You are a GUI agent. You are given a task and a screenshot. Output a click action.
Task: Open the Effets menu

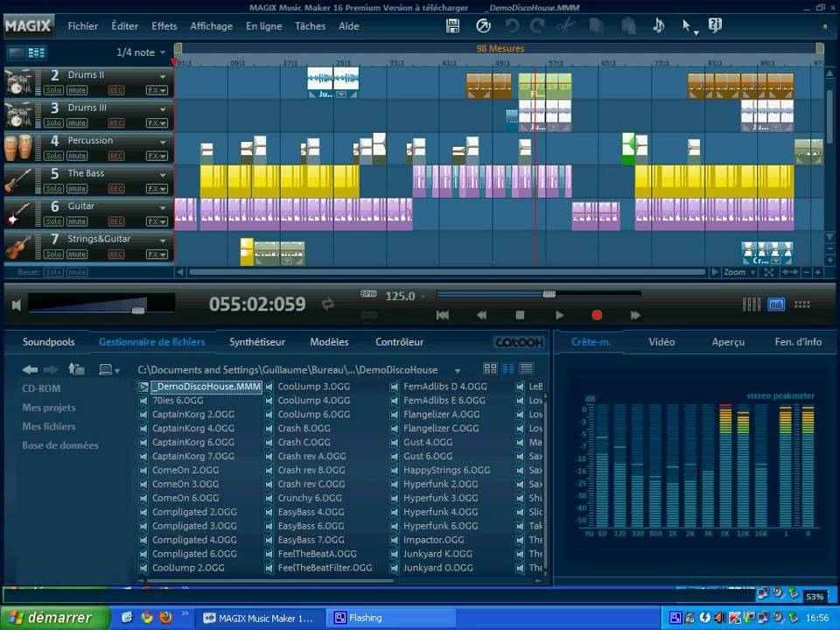164,25
